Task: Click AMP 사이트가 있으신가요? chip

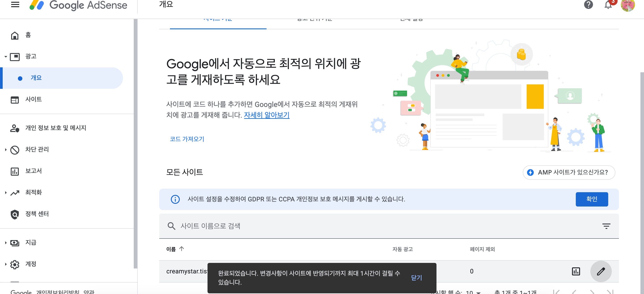Action: pyautogui.click(x=569, y=172)
